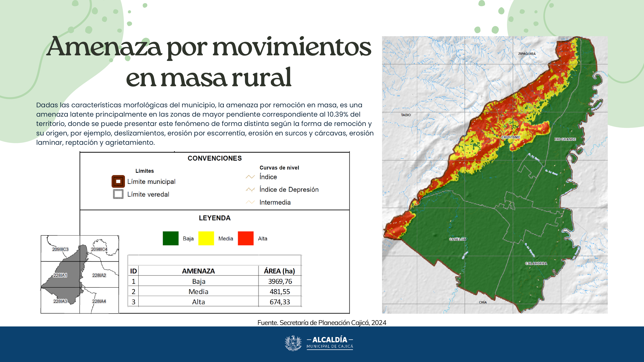This screenshot has height=362, width=644.
Task: Click the red Alta color swatch
Action: (246, 238)
